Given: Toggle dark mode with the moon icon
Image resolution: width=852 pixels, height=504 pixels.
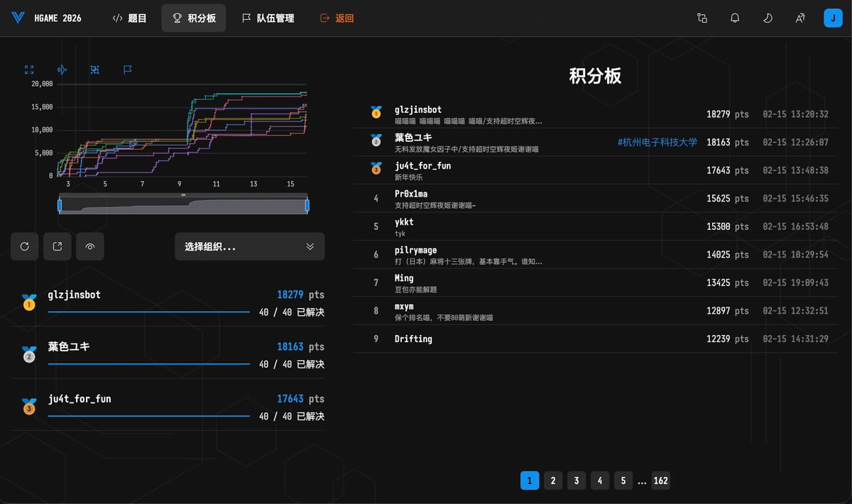Looking at the screenshot, I should [x=768, y=18].
